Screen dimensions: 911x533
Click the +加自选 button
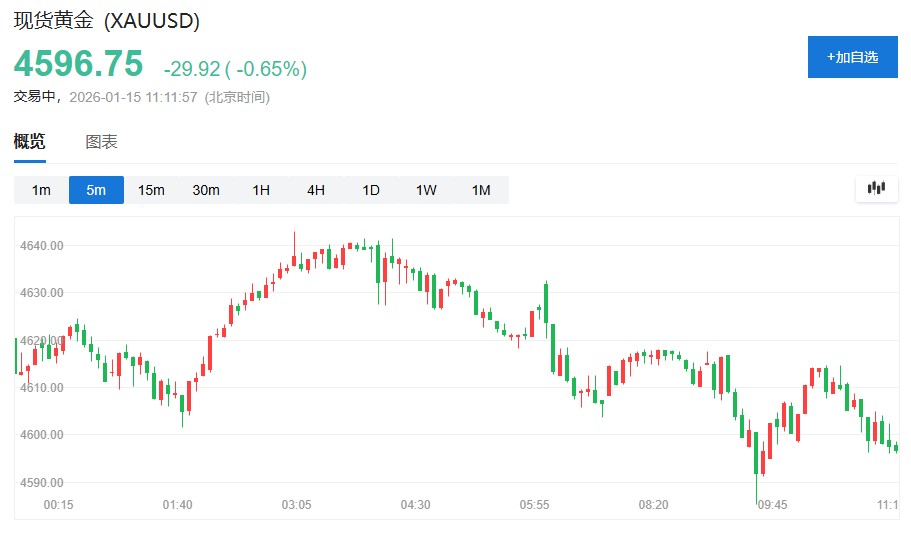[852, 57]
